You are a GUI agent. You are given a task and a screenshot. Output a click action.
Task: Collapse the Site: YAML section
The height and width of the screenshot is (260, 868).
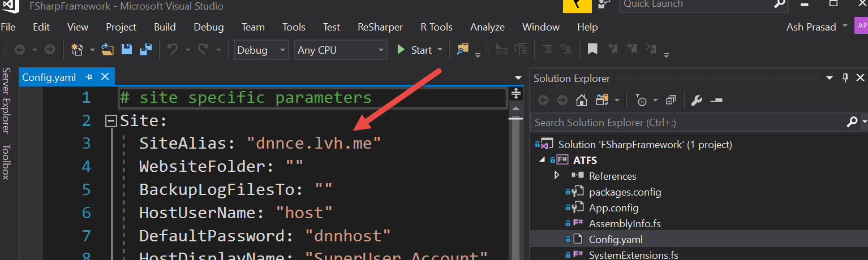coord(111,121)
